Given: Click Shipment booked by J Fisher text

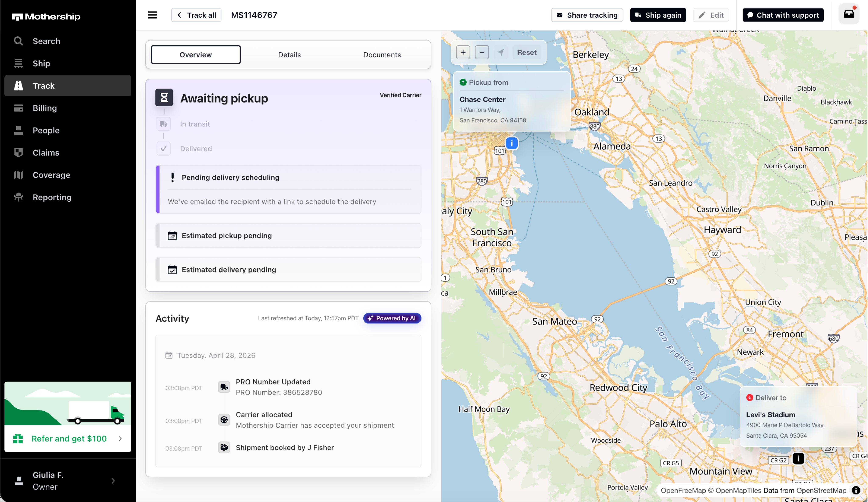Looking at the screenshot, I should 285,448.
